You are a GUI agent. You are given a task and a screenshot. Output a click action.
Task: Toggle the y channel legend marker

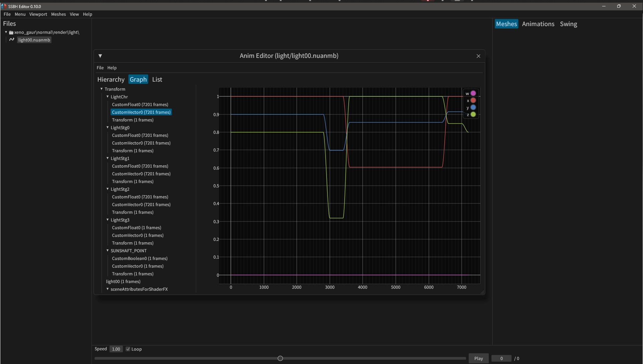tap(473, 107)
